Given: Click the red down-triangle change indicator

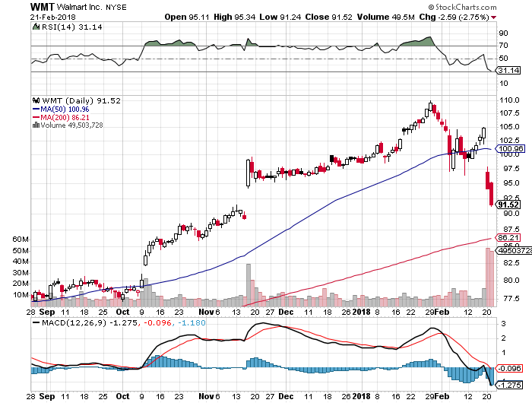Looking at the screenshot, I should 494,17.
